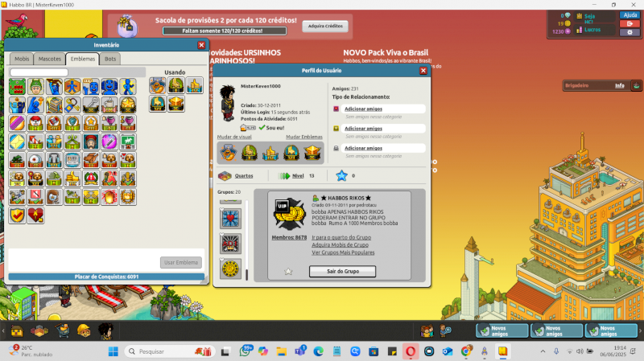Switch to the Mobis tab

tap(22, 59)
